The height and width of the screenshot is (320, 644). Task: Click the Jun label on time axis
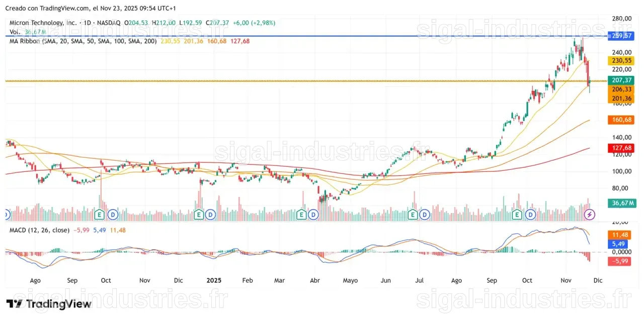point(386,280)
